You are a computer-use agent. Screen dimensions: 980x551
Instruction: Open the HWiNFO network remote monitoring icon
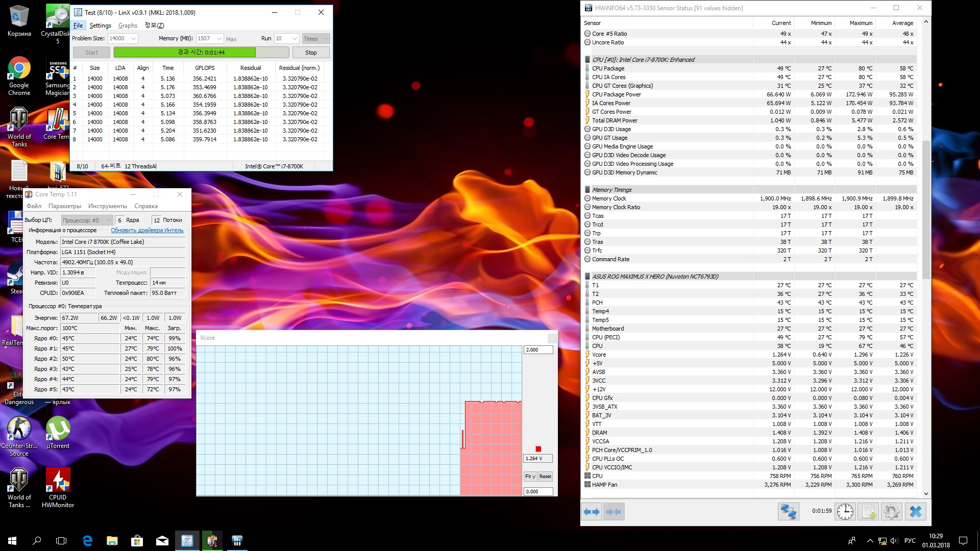788,512
